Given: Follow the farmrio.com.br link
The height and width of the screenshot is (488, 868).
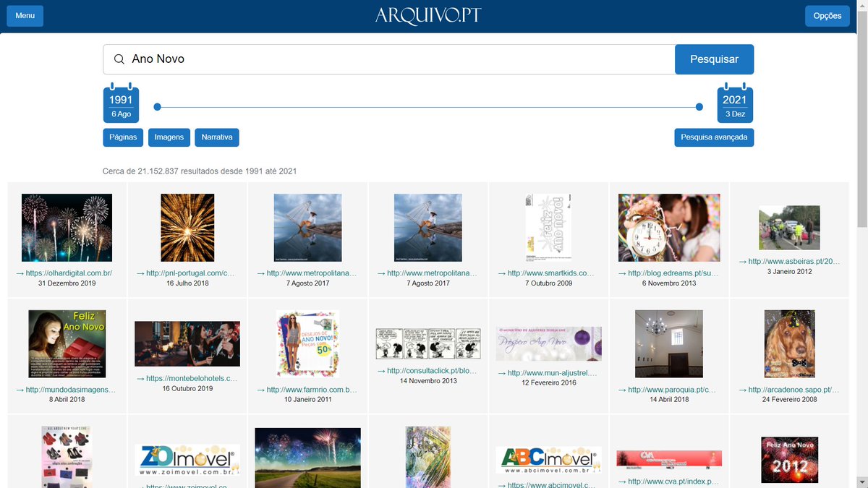Looking at the screenshot, I should [307, 390].
